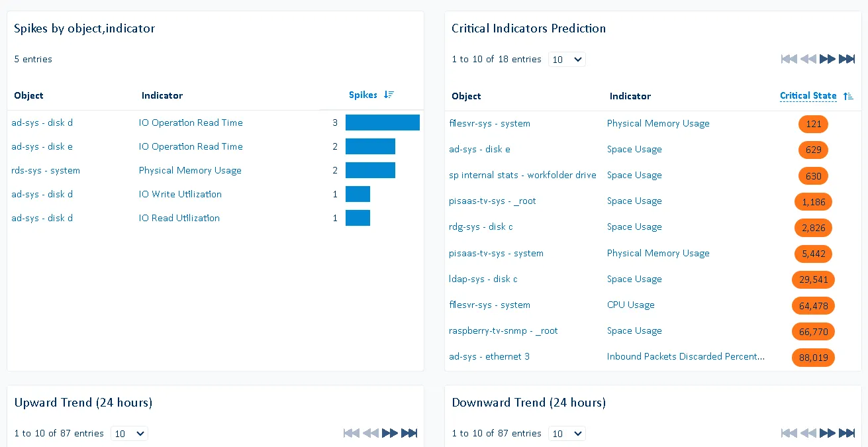Image resolution: width=868 pixels, height=447 pixels.
Task: Click the spike bar for ad-sys disk e
Action: point(370,146)
